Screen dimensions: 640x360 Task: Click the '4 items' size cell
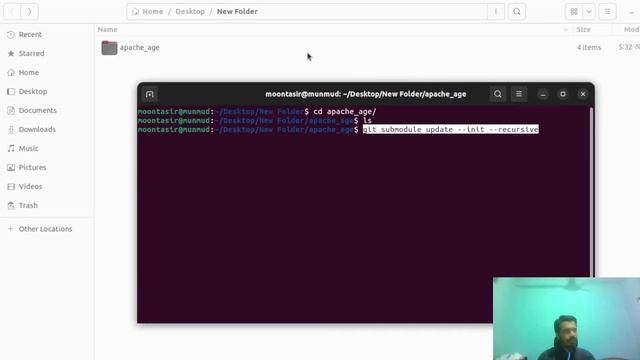coord(589,47)
